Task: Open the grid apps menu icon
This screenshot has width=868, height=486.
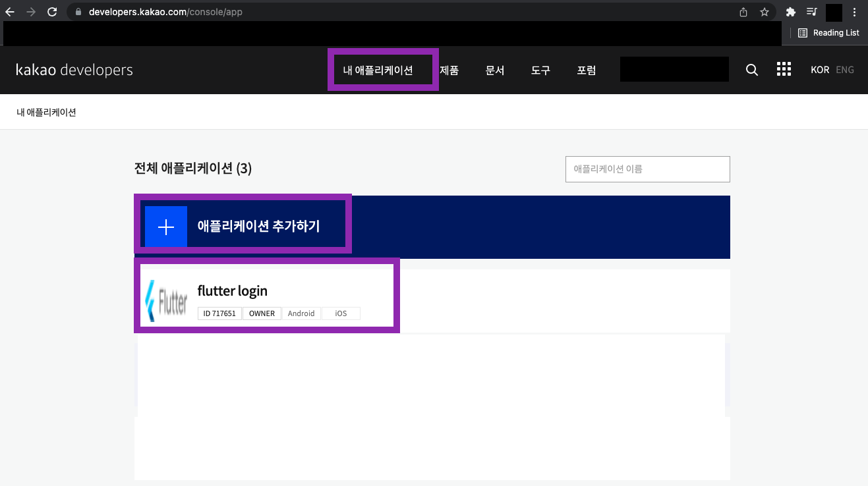Action: (x=784, y=70)
